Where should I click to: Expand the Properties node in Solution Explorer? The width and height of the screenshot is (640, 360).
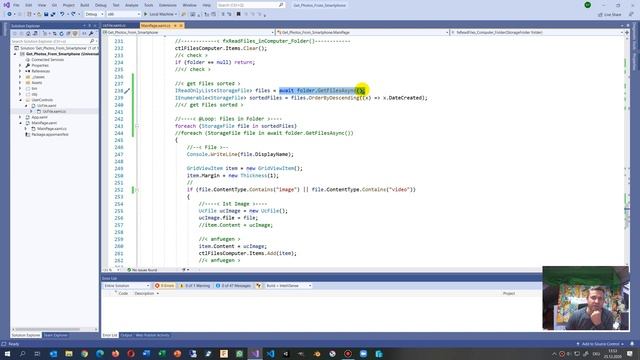(x=20, y=65)
